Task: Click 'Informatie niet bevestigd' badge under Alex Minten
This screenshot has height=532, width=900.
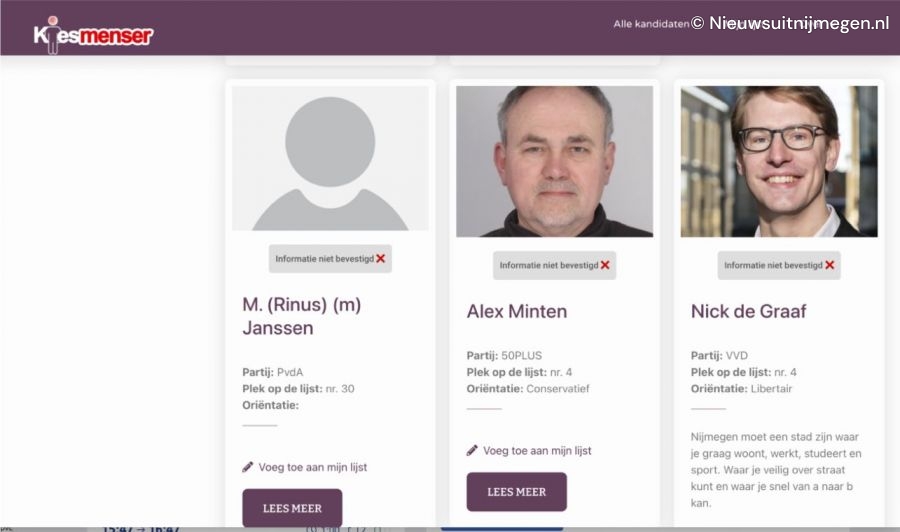Action: click(x=554, y=265)
